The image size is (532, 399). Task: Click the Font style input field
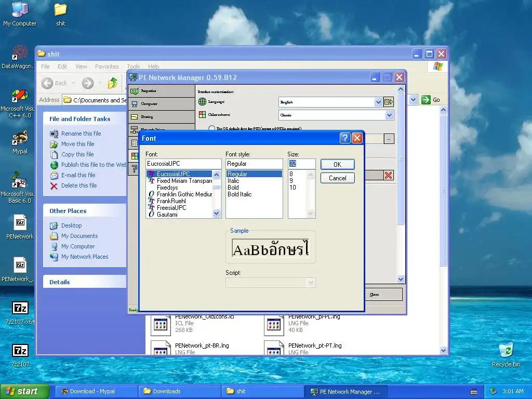pyautogui.click(x=254, y=164)
